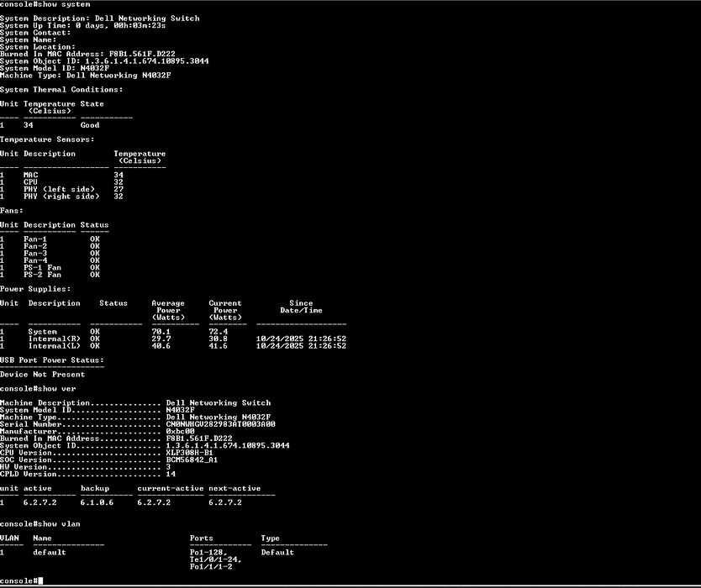Select the backup firmware version 6.1.0.6
Image resolution: width=701 pixels, height=588 pixels.
[x=97, y=502]
